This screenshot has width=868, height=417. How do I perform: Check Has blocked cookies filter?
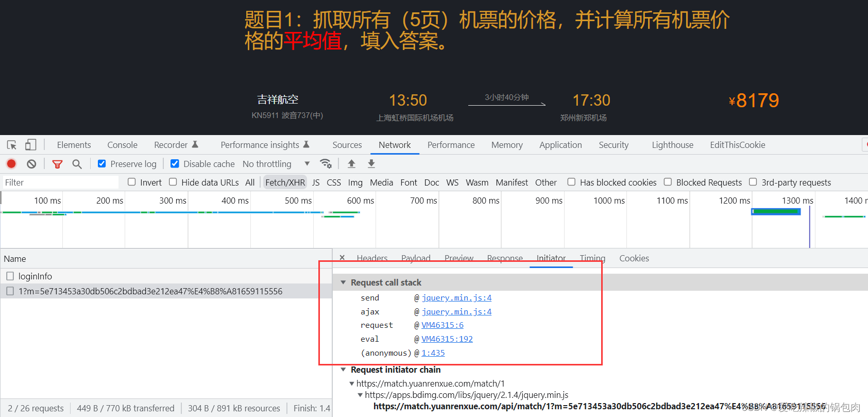point(571,181)
